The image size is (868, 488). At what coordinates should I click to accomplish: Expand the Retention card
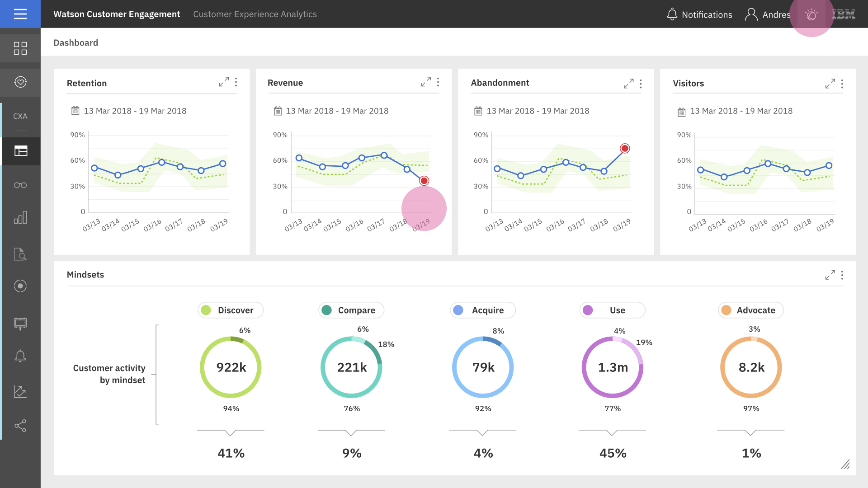click(224, 82)
